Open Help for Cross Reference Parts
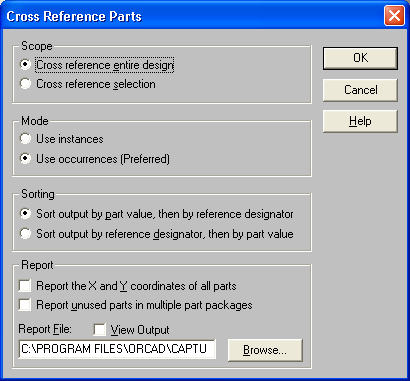 360,121
